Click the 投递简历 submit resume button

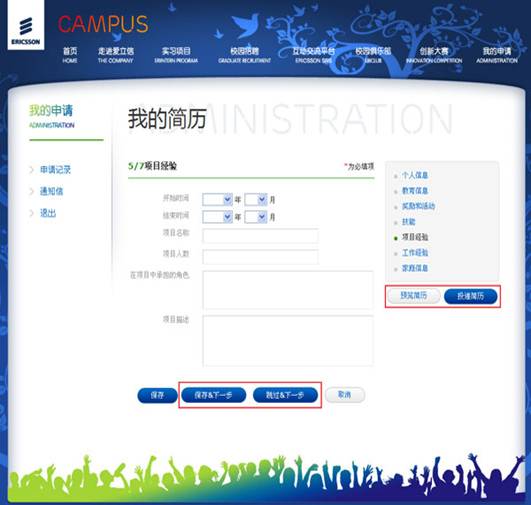tap(470, 296)
